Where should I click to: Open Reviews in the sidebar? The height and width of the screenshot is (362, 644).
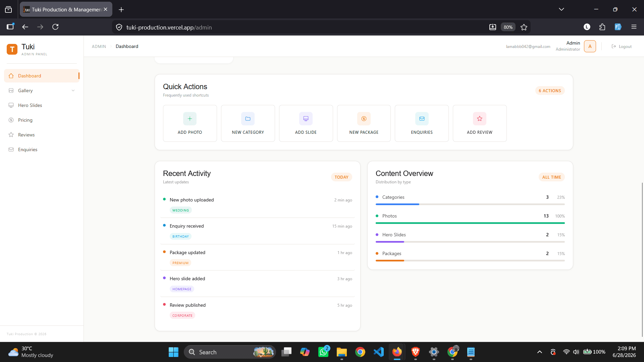point(42,135)
